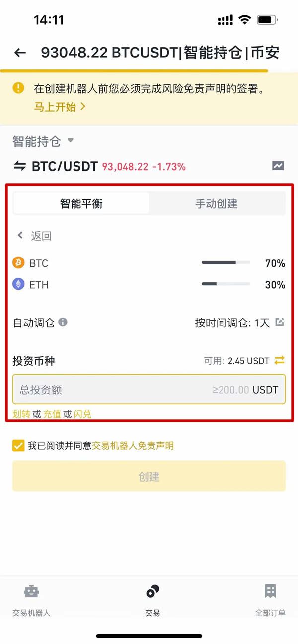Screen dimensions: 298x644
Task: Switch to 手动创建 tab
Action: (217, 203)
